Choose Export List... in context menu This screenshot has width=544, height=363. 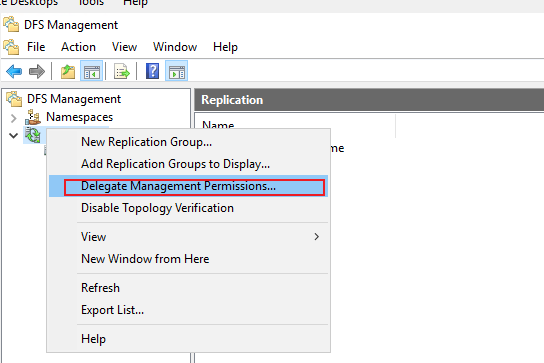click(188, 310)
